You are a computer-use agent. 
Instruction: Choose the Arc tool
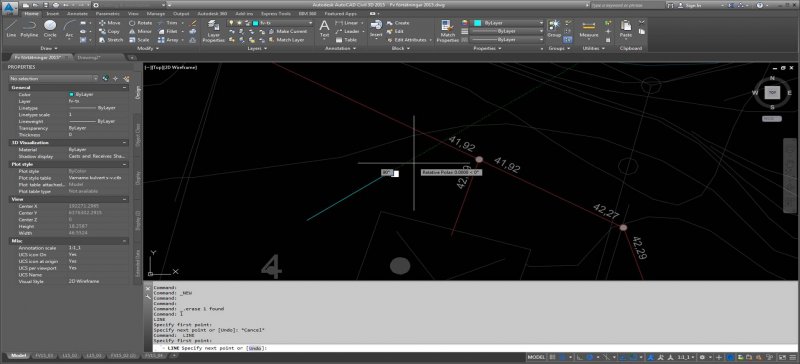[69, 29]
